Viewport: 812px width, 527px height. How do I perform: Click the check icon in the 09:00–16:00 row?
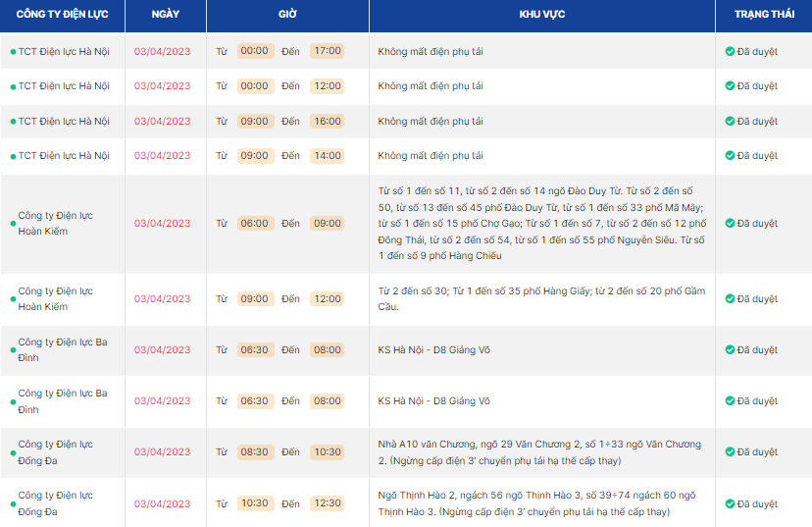730,121
